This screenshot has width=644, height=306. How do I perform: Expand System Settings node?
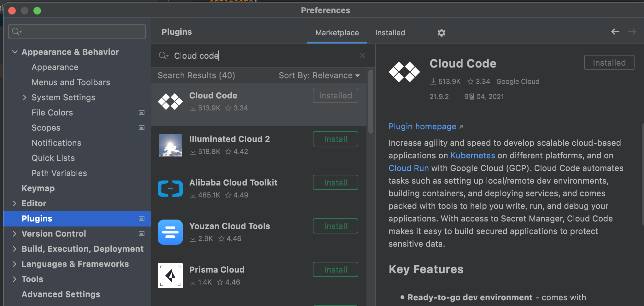coord(25,97)
